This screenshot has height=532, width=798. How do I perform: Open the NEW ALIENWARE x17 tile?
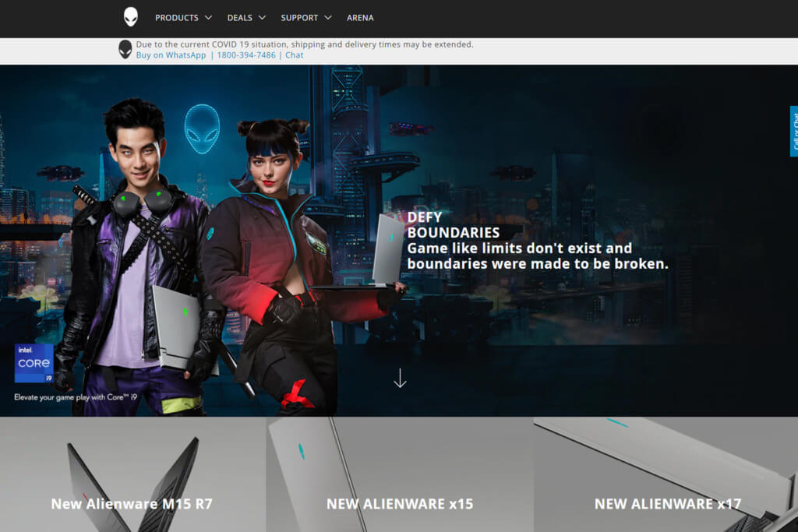pyautogui.click(x=666, y=474)
